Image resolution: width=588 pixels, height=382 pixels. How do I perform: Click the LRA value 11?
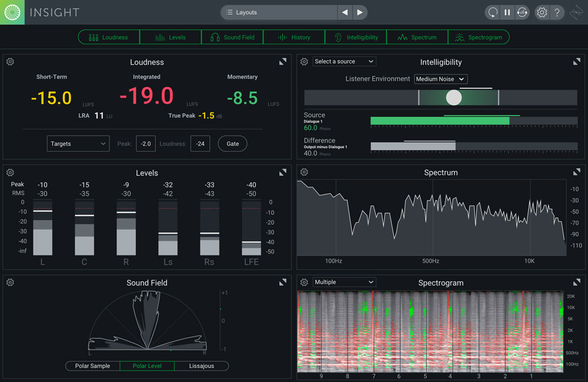99,115
